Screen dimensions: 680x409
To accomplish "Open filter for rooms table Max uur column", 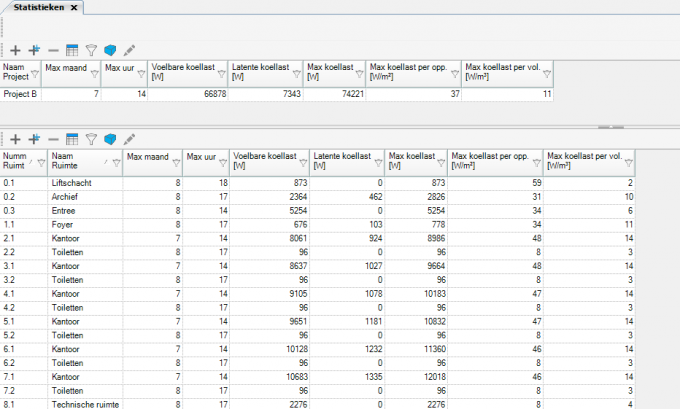I will point(223,163).
